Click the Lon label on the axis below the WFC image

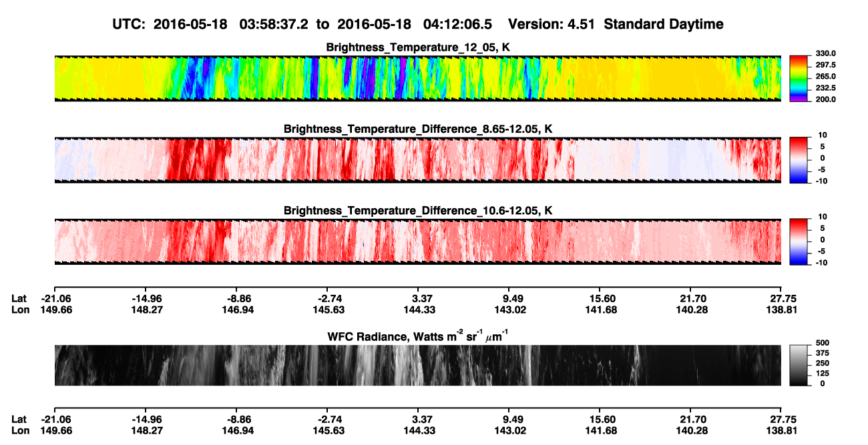click(x=20, y=430)
